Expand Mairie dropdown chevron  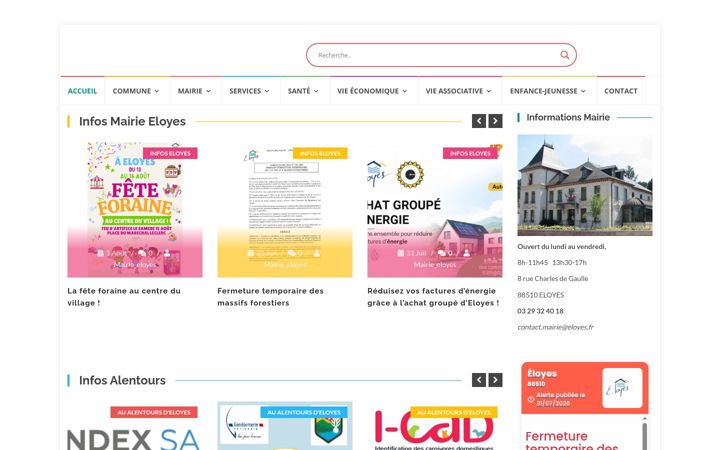pos(208,91)
